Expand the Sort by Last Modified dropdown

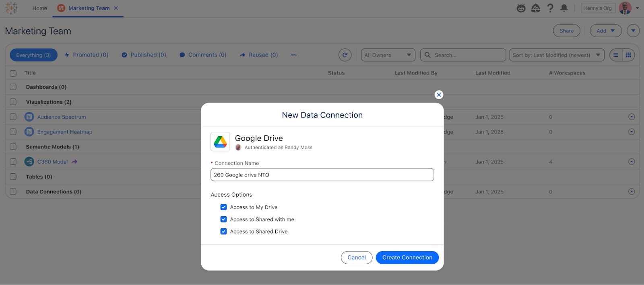[556, 55]
